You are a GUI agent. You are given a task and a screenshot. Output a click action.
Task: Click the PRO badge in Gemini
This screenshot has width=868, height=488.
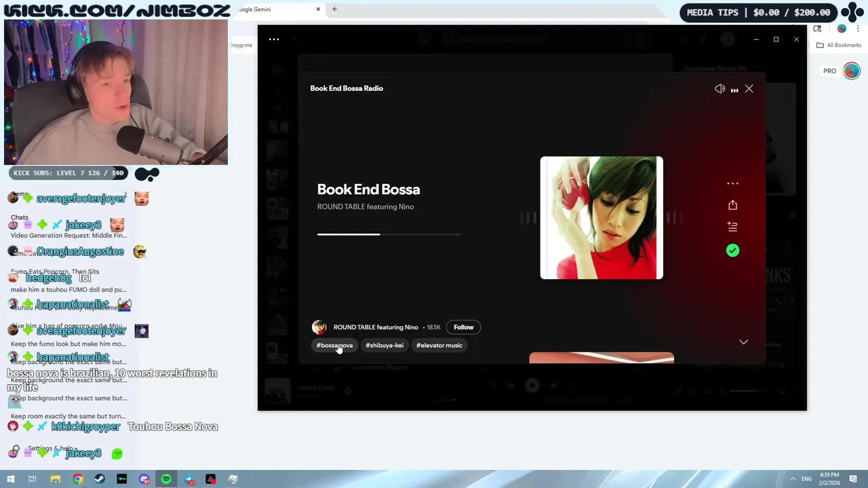tap(829, 71)
